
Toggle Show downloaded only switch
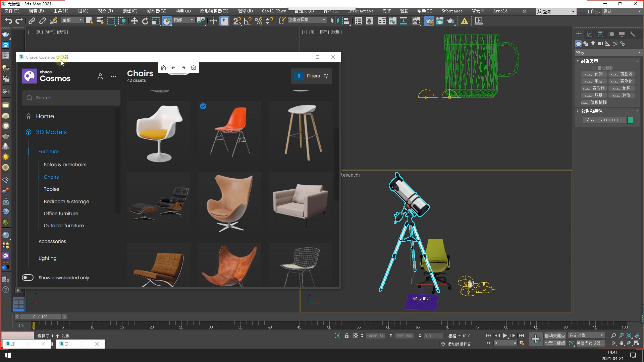tap(28, 278)
